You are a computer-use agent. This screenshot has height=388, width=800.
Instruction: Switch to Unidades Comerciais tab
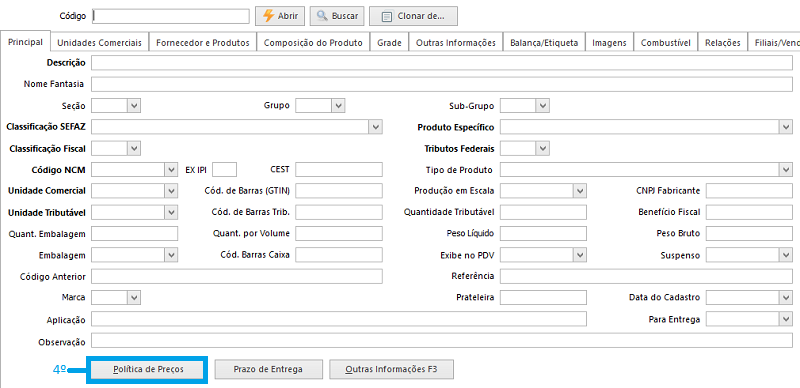pyautogui.click(x=99, y=43)
